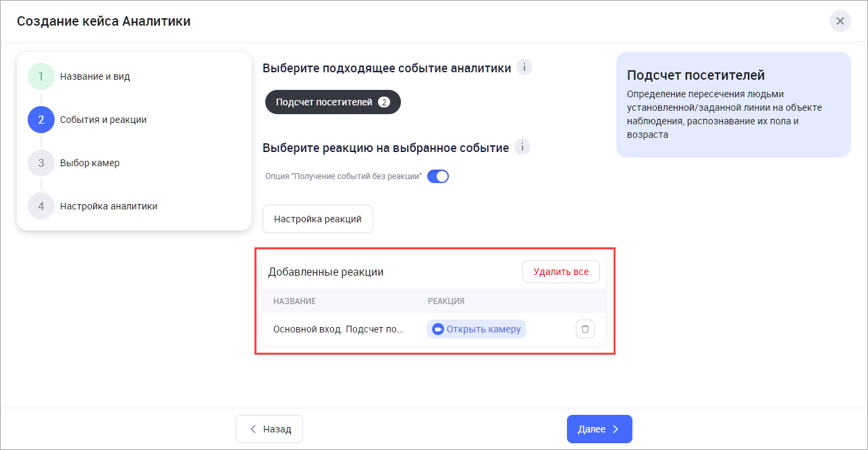This screenshot has width=868, height=450.
Task: Click info icon beside analytics event heading
Action: pos(524,68)
